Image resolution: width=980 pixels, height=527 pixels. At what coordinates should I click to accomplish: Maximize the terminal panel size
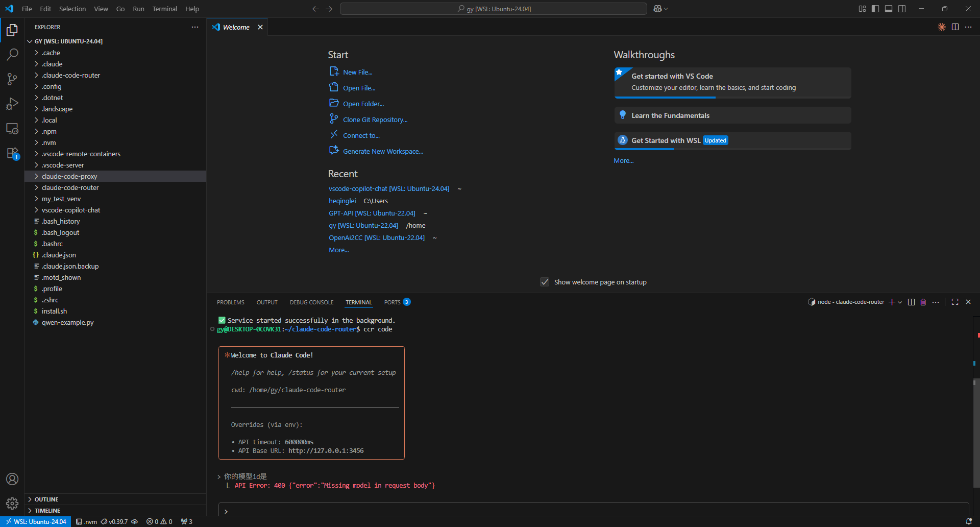[955, 302]
